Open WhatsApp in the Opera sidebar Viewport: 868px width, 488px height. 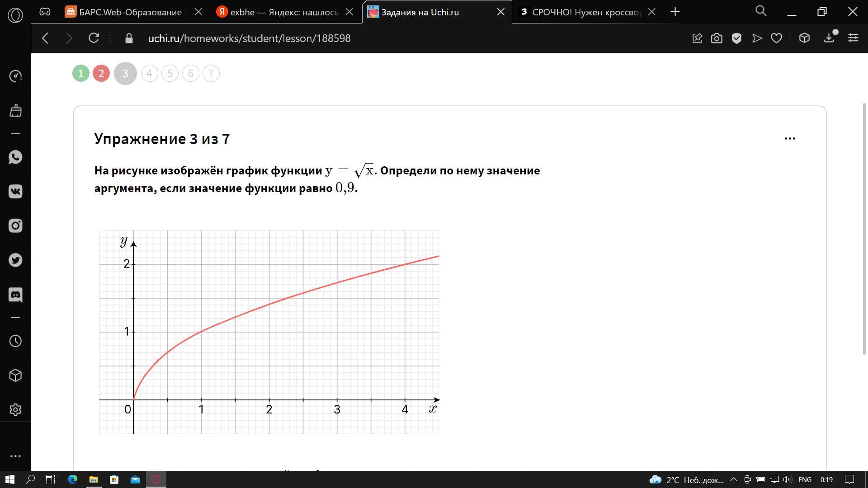(x=15, y=157)
